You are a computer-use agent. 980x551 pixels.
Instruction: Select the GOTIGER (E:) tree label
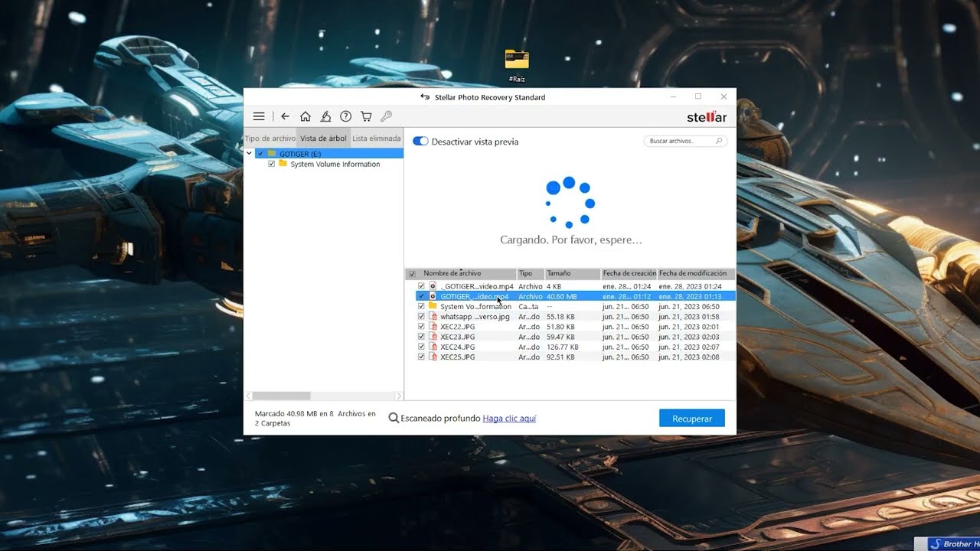(x=300, y=154)
